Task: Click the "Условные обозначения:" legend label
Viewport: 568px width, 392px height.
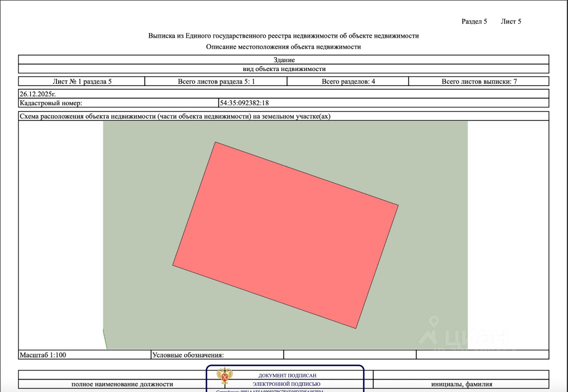Action: [188, 355]
